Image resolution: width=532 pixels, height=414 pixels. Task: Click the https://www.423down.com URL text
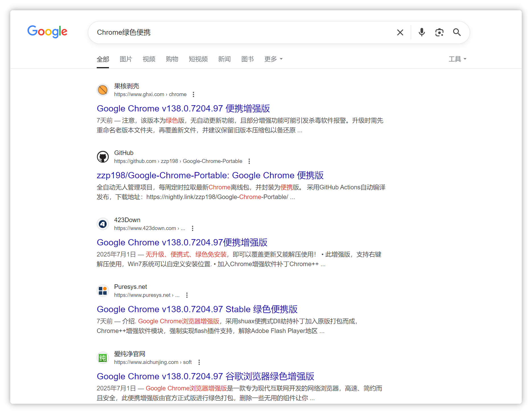coord(150,228)
